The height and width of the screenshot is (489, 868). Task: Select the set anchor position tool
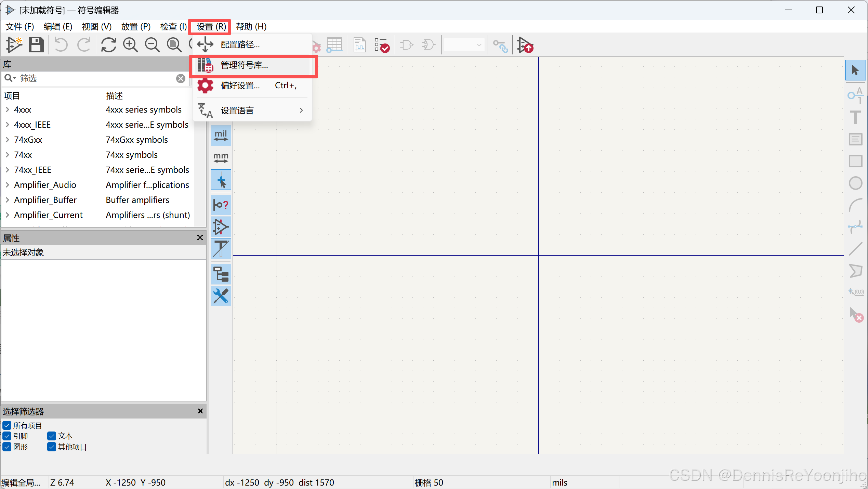(855, 293)
